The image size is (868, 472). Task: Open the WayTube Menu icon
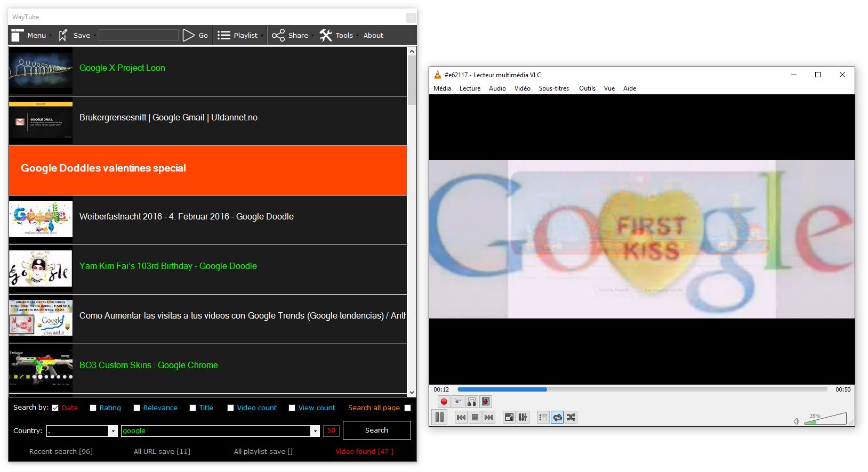(x=18, y=35)
